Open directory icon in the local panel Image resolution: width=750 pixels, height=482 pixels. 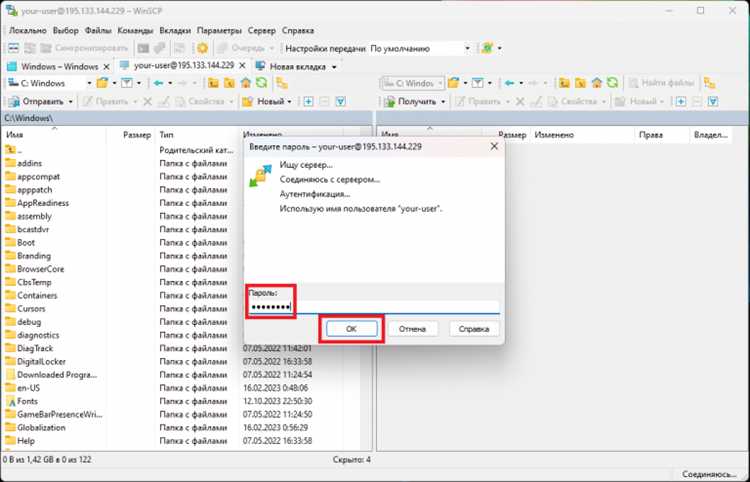[102, 83]
